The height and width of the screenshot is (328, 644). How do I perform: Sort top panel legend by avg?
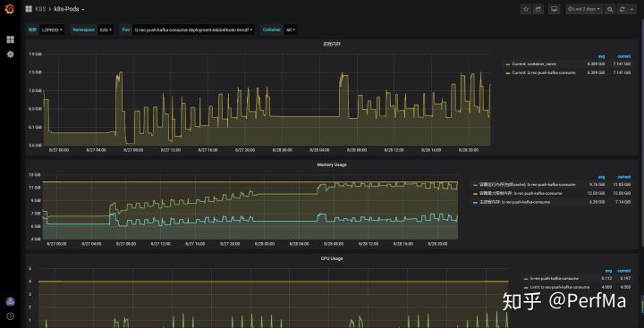click(601, 56)
